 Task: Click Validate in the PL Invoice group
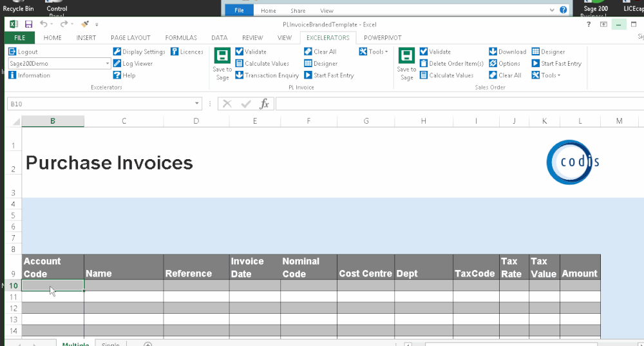click(251, 52)
